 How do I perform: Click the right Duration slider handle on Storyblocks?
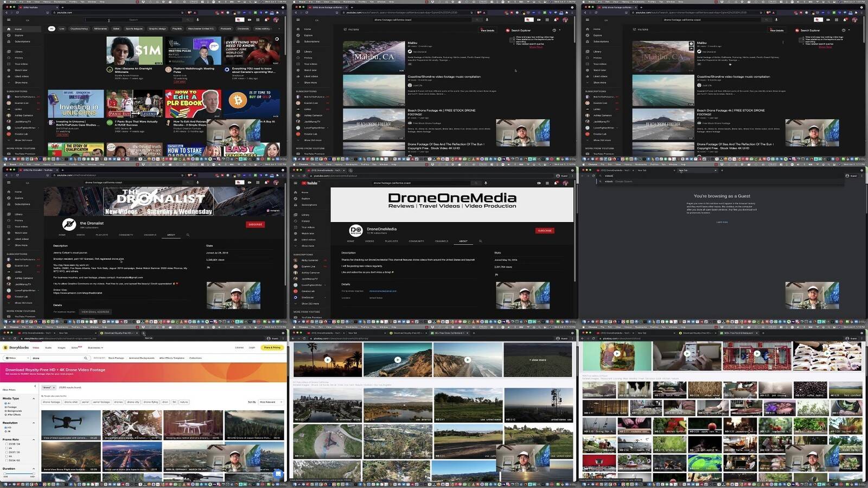point(33,473)
